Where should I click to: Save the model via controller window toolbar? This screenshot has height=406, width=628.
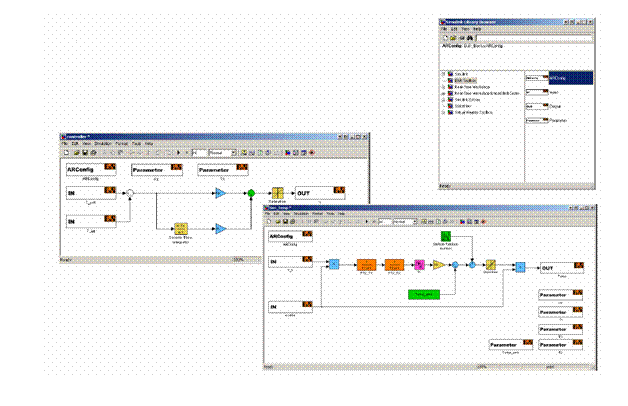point(85,153)
